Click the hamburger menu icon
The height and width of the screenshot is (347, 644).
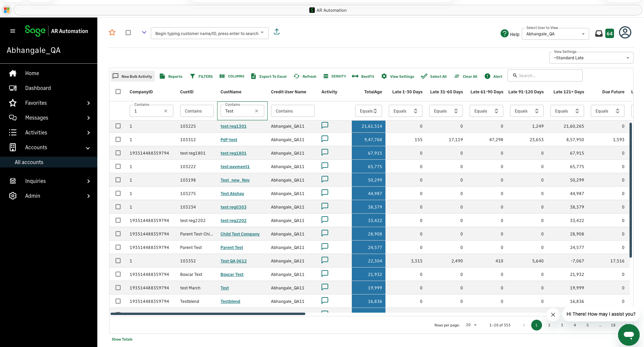[13, 31]
